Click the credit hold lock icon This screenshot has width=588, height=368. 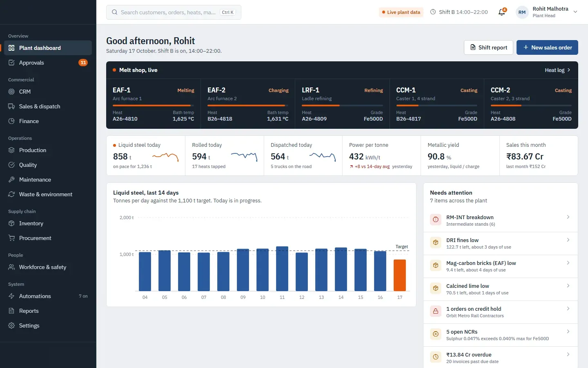point(436,311)
